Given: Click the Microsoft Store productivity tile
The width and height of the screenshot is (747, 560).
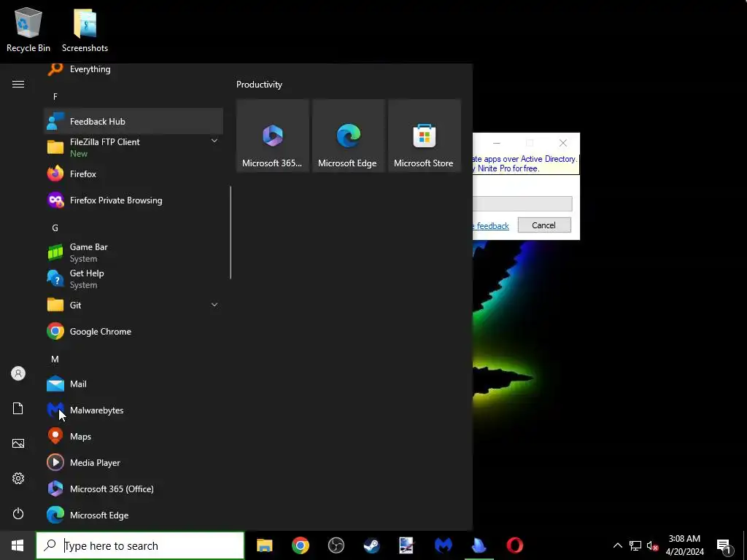Looking at the screenshot, I should [424, 136].
